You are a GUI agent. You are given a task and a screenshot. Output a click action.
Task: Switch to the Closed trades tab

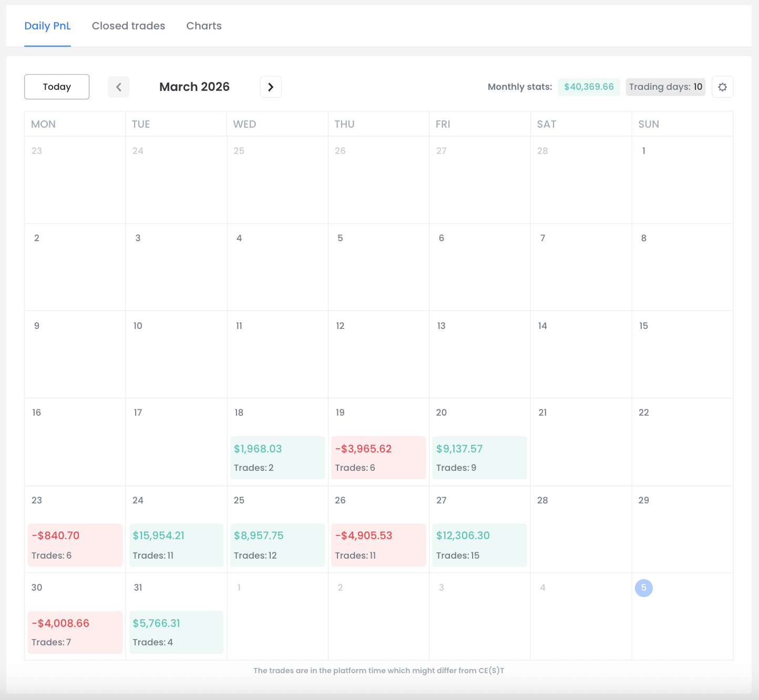128,25
